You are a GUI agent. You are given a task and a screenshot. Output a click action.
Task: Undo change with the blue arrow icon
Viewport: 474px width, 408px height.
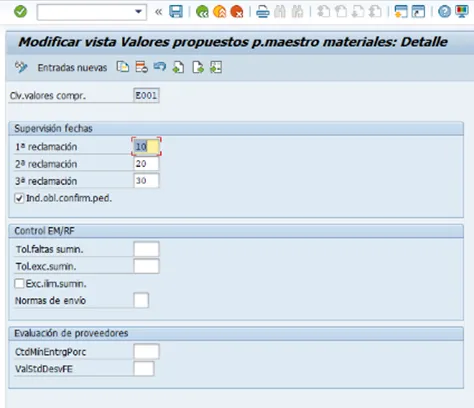160,67
